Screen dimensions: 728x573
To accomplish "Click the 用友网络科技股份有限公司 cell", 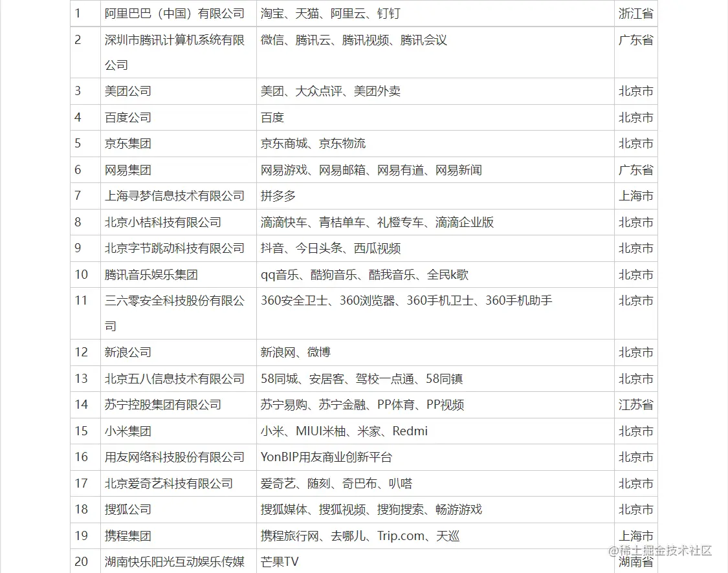I will click(179, 457).
